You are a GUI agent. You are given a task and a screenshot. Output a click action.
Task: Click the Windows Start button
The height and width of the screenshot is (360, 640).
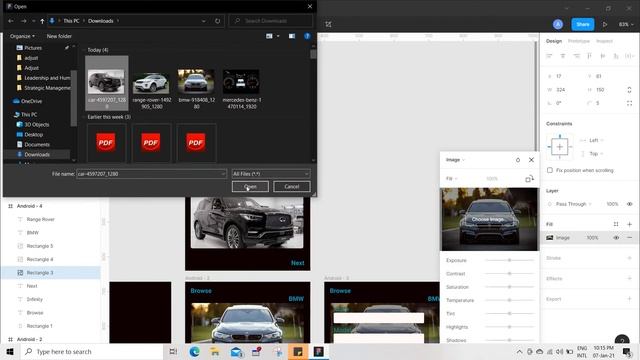10,352
